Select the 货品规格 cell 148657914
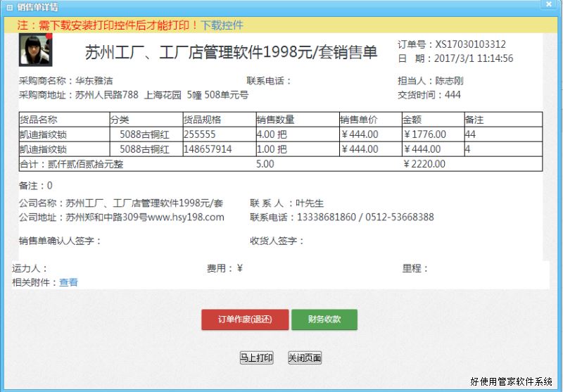This screenshot has height=392, width=563. click(x=208, y=149)
